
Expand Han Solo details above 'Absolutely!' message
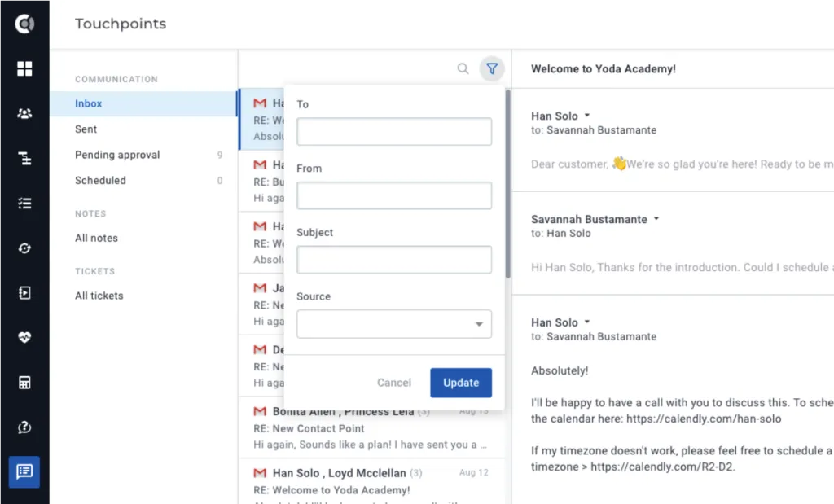coord(587,322)
